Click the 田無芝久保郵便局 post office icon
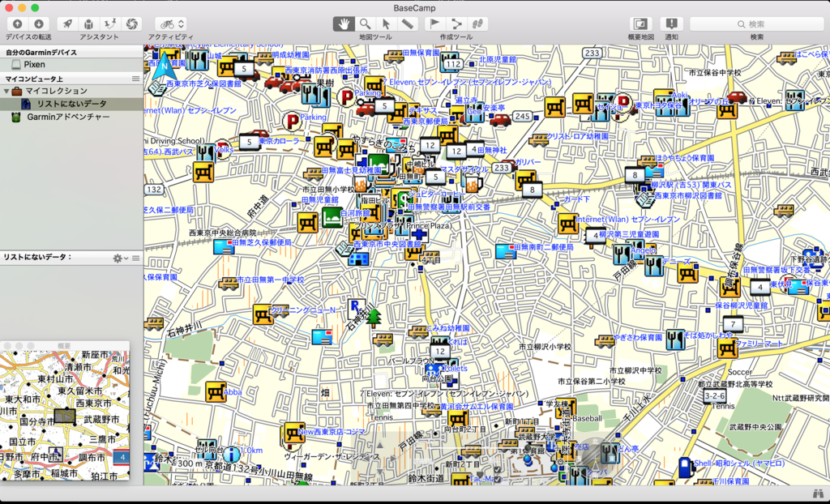Image resolution: width=830 pixels, height=504 pixels. coord(224,246)
